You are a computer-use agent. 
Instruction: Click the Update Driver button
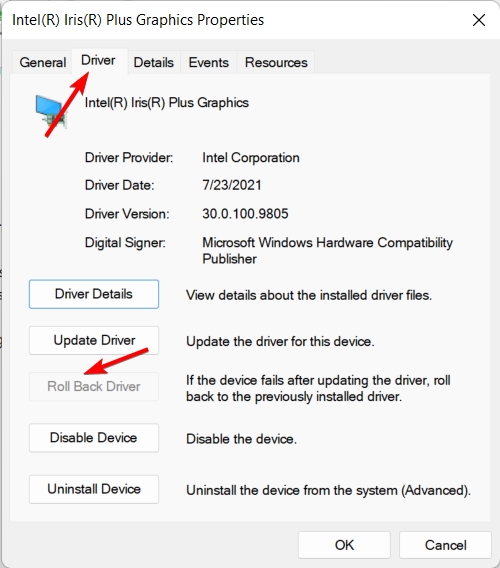tap(94, 341)
